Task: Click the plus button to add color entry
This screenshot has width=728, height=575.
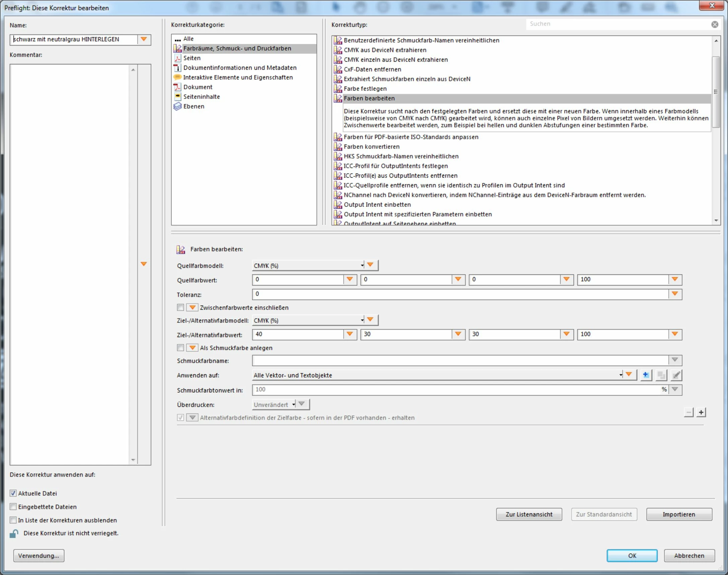Action: (701, 412)
